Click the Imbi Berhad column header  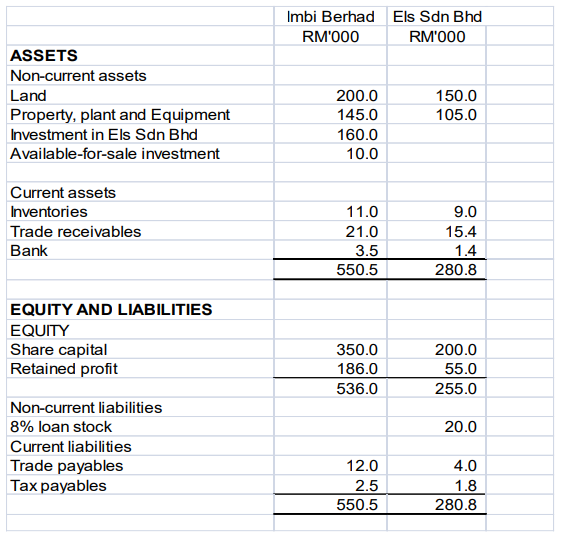click(x=330, y=17)
